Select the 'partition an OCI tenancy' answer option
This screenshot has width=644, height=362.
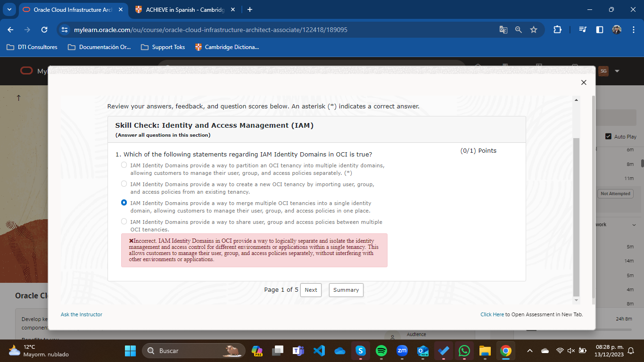coord(124,165)
